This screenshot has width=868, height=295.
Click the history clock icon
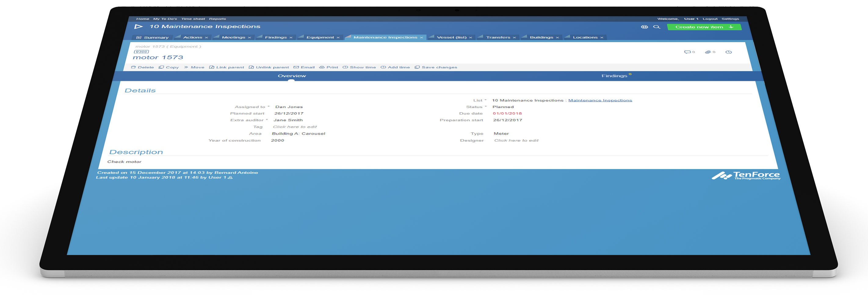pyautogui.click(x=728, y=52)
